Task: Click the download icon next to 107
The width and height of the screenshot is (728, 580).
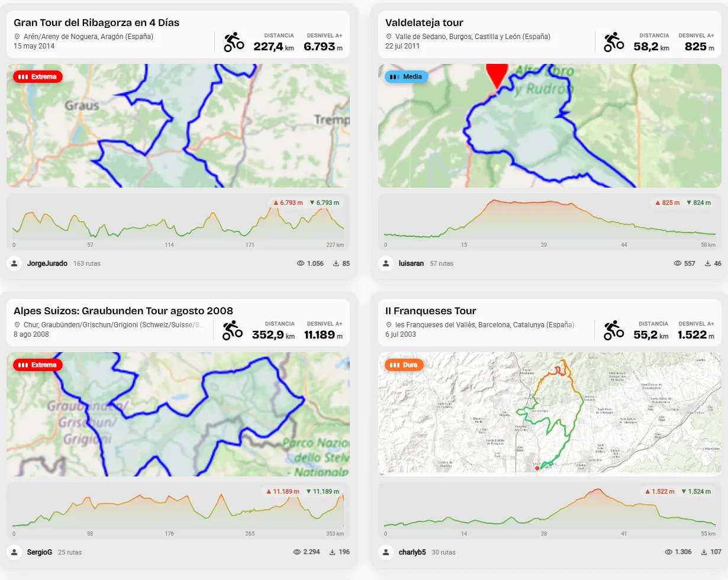Action: [x=704, y=552]
